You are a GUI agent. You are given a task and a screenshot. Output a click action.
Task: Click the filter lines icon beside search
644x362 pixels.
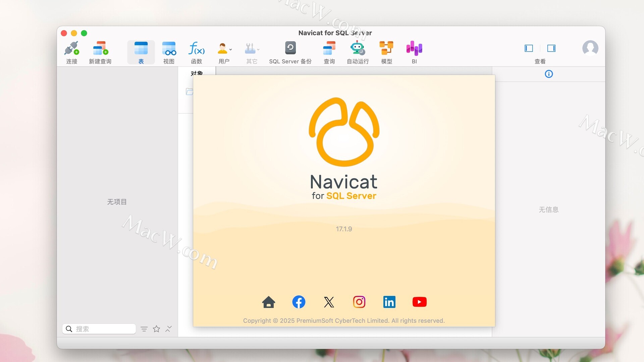pyautogui.click(x=144, y=329)
